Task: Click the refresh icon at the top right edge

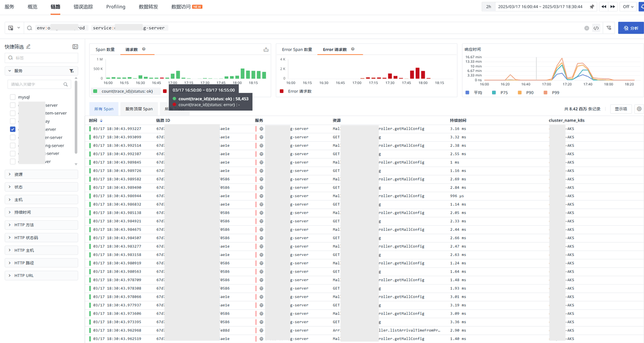Action: (641, 7)
